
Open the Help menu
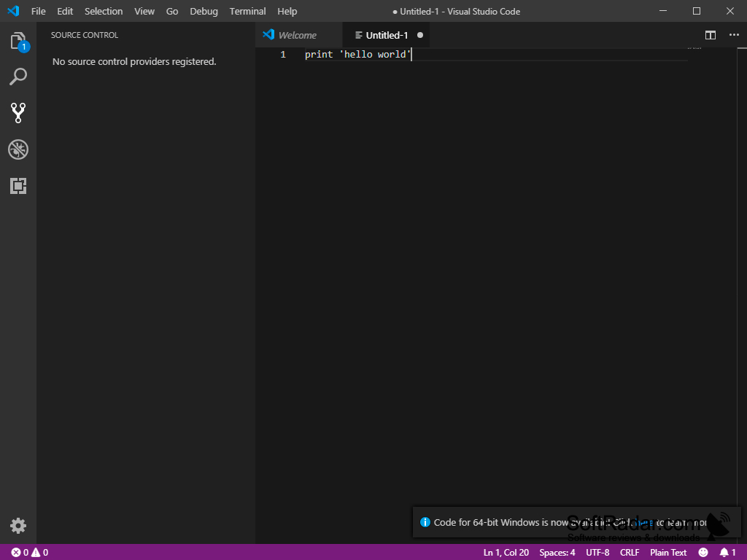(x=287, y=11)
